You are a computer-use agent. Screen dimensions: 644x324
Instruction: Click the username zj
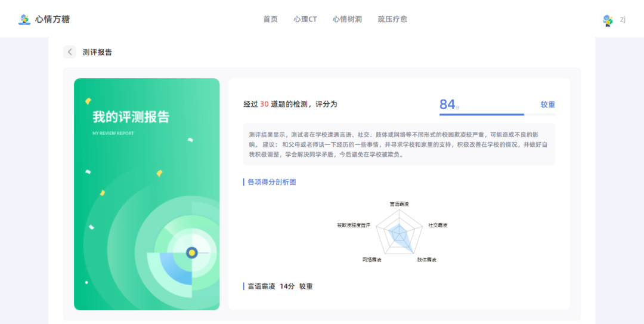click(623, 20)
